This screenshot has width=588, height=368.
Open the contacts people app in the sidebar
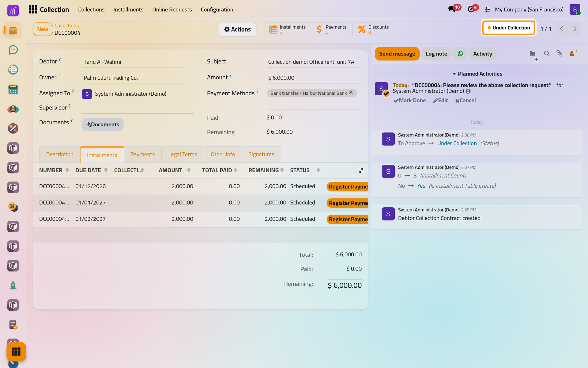click(x=13, y=109)
